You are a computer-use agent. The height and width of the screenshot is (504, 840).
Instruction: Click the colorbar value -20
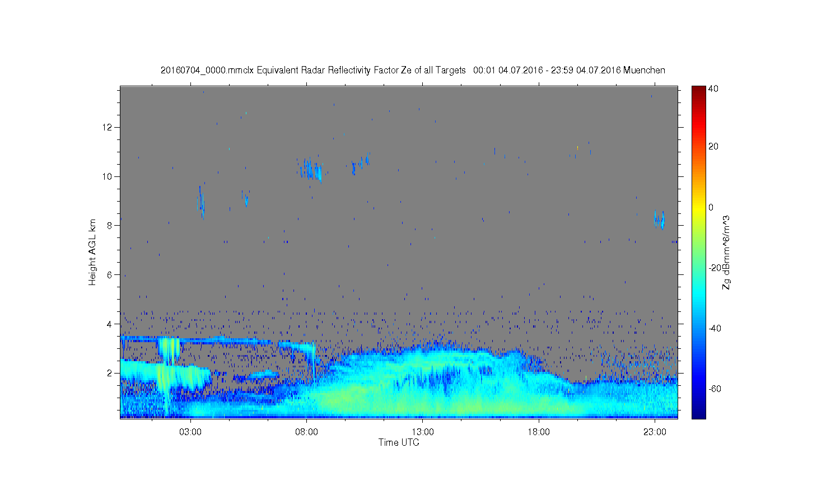click(715, 268)
